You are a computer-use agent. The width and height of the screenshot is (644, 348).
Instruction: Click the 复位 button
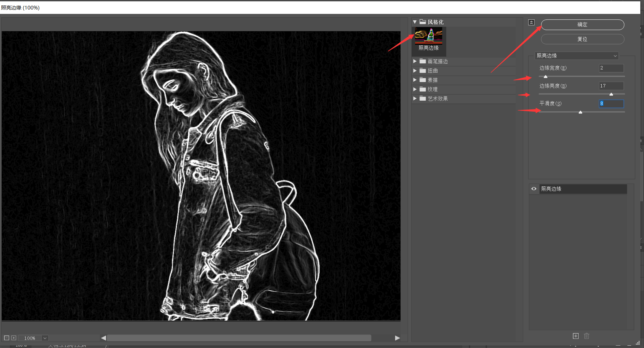click(x=582, y=39)
